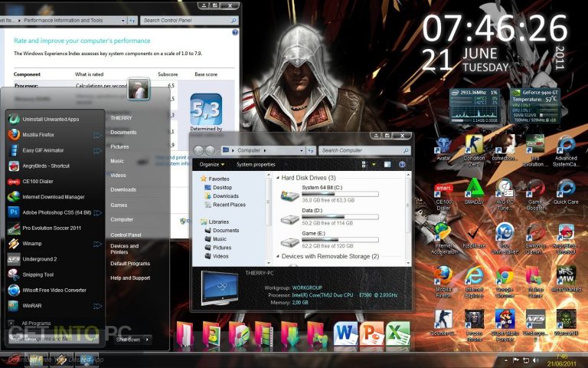The width and height of the screenshot is (588, 368).
Task: Click Search Computer field
Action: pyautogui.click(x=364, y=150)
